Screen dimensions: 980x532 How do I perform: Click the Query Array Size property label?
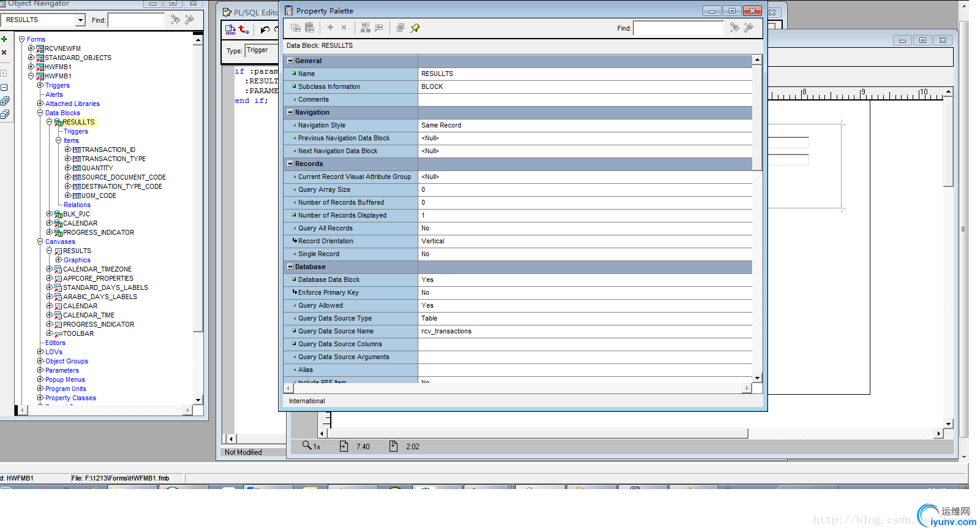pyautogui.click(x=324, y=189)
